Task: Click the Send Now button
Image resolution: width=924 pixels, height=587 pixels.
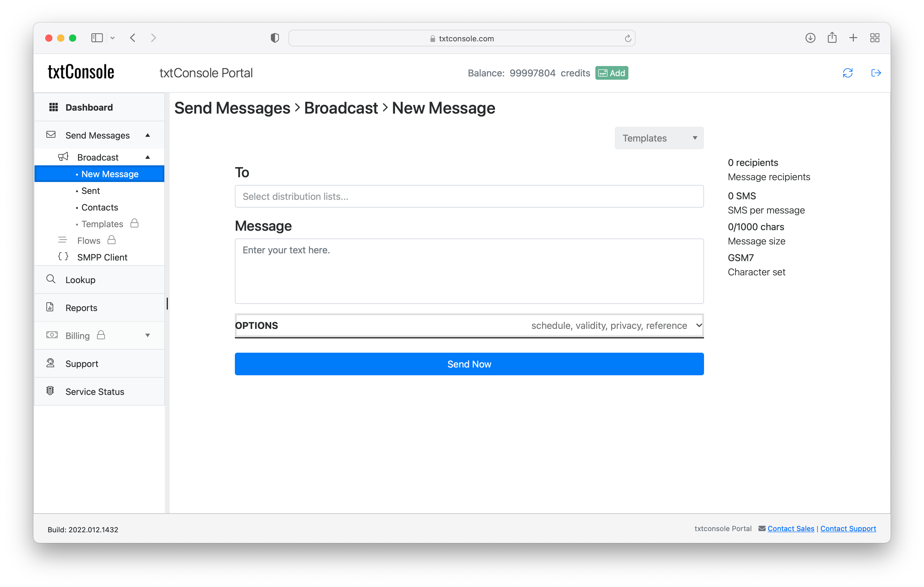Action: (x=469, y=364)
